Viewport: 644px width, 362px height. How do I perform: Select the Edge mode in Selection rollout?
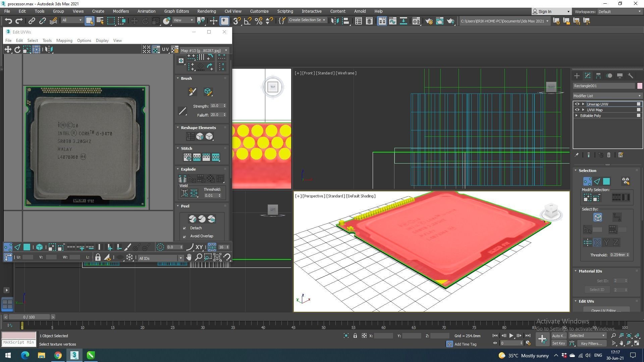(x=597, y=181)
